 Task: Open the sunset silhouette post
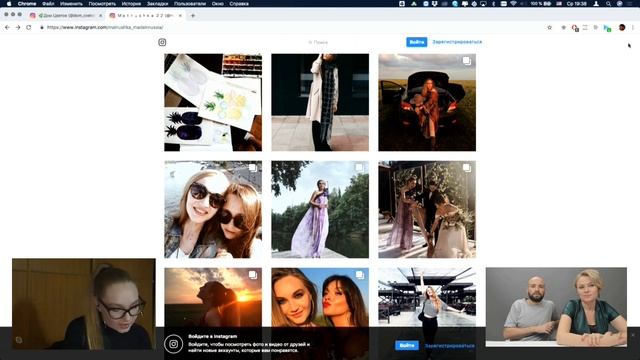(x=213, y=297)
